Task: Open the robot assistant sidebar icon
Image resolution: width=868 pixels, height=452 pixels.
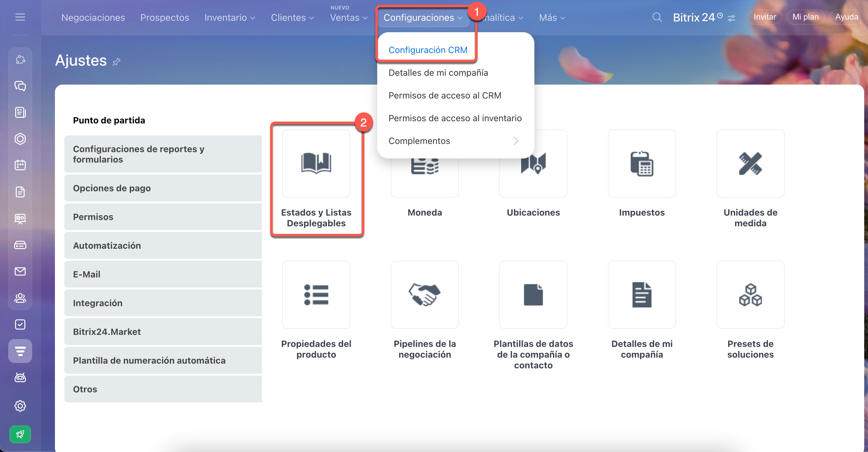Action: pyautogui.click(x=20, y=378)
